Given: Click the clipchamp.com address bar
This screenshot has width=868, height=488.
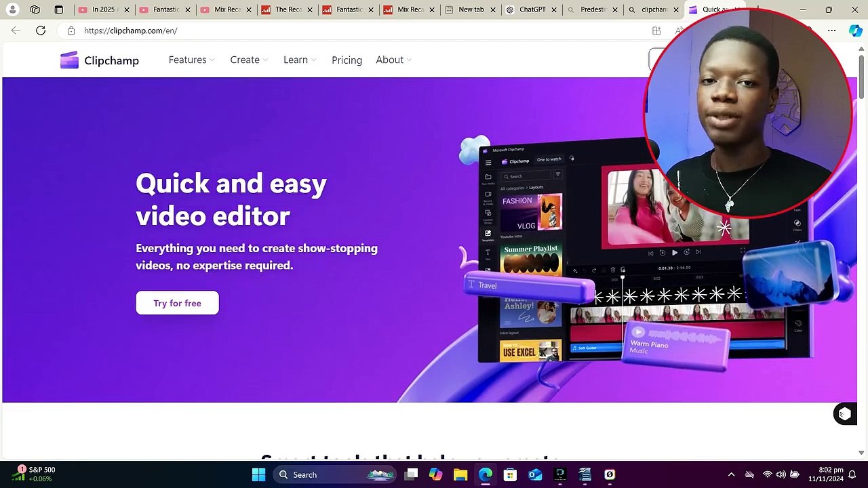Looking at the screenshot, I should (x=353, y=30).
